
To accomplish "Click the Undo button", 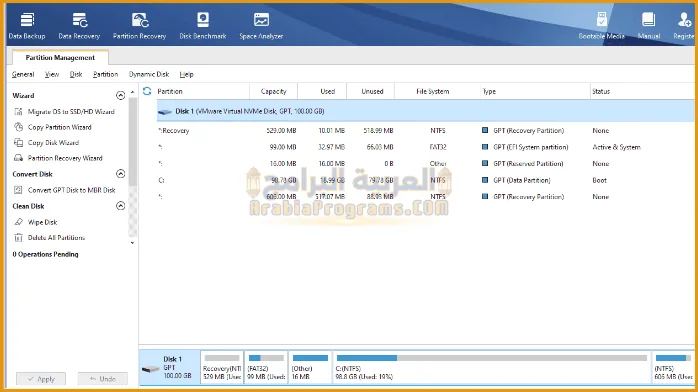I will [102, 379].
